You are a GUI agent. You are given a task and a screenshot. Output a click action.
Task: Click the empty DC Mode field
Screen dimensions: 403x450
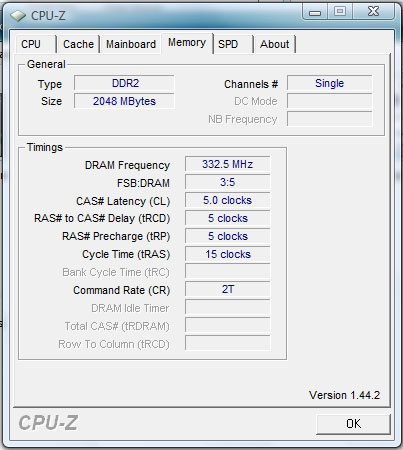(x=330, y=101)
